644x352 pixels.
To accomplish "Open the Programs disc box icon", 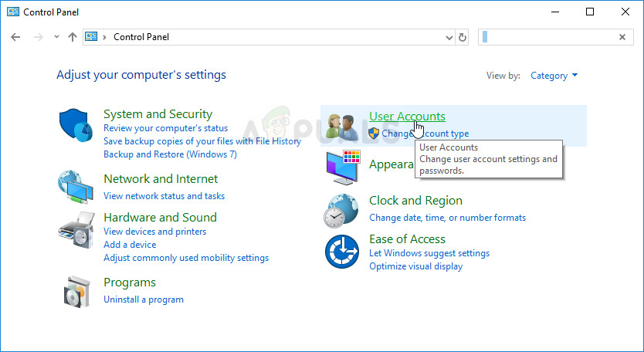I will point(76,292).
